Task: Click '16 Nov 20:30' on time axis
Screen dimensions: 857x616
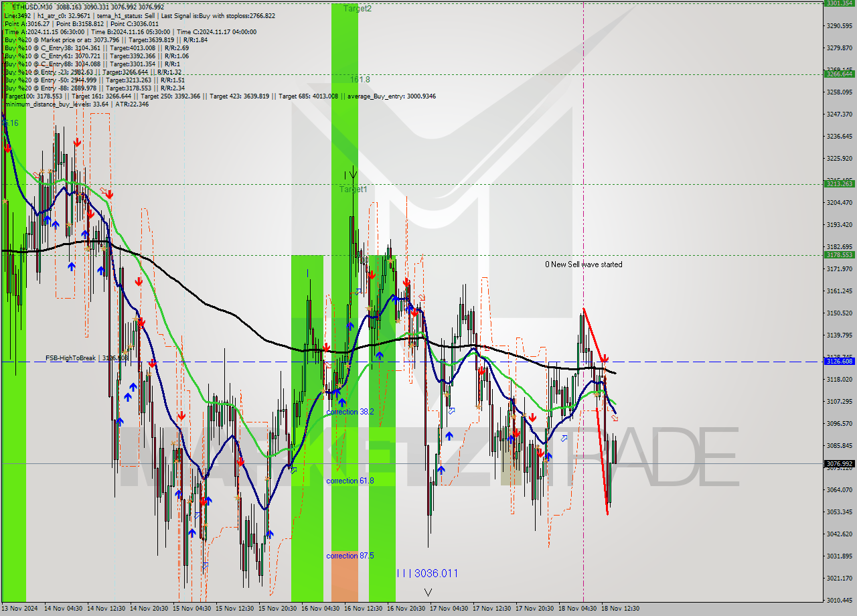Action: tap(406, 609)
